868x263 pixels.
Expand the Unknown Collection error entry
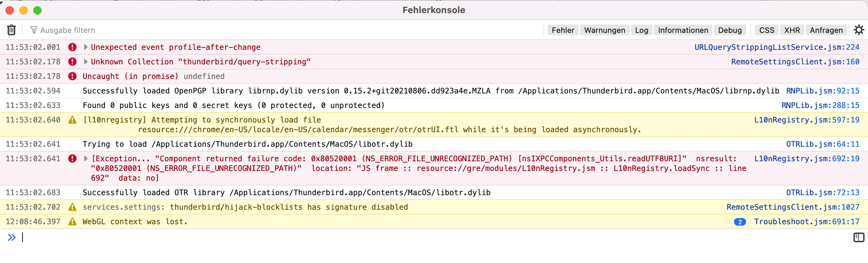click(86, 62)
